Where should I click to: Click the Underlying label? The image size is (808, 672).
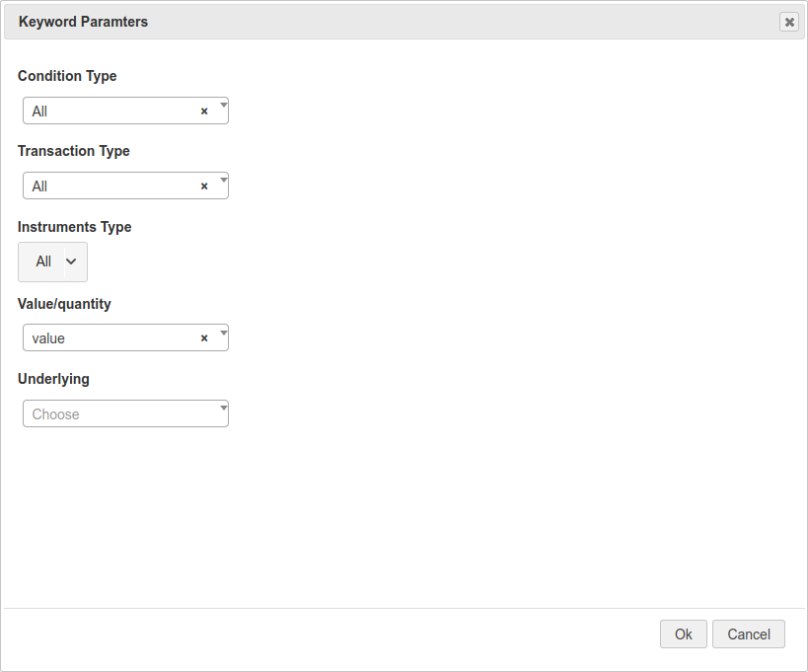[53, 379]
